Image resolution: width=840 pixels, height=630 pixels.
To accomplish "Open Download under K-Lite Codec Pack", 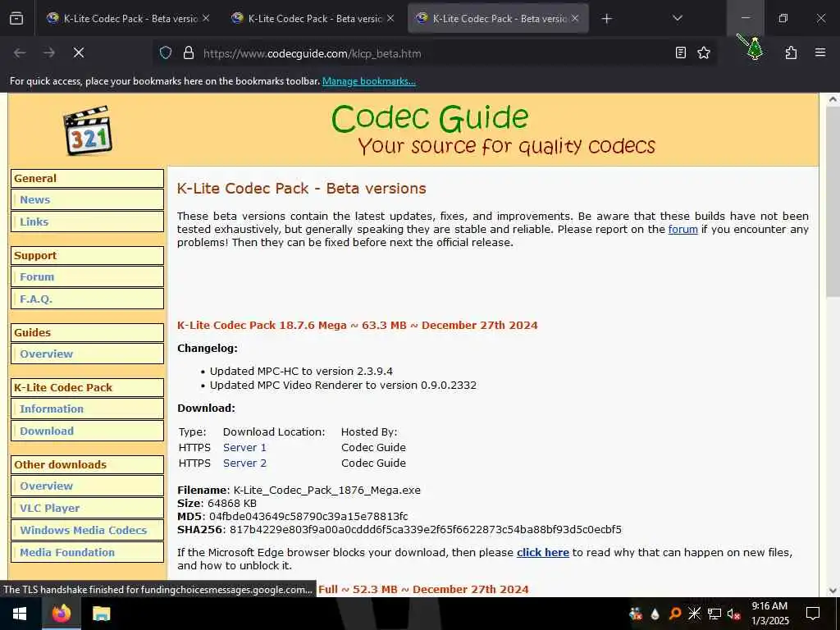I will coord(47,431).
